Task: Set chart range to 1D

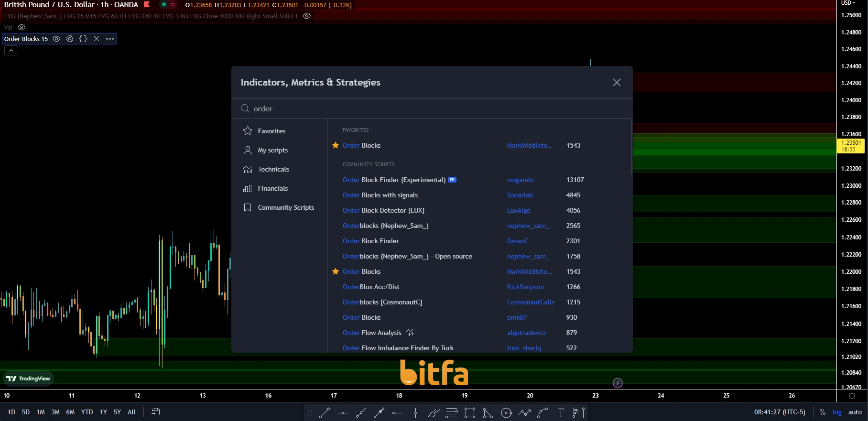Action: coord(11,412)
